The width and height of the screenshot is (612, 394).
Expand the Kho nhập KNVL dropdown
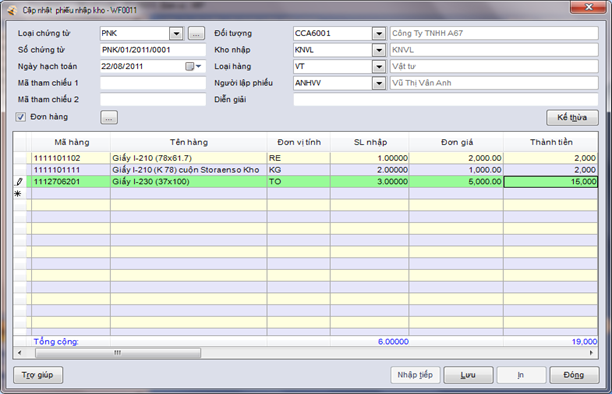(379, 50)
